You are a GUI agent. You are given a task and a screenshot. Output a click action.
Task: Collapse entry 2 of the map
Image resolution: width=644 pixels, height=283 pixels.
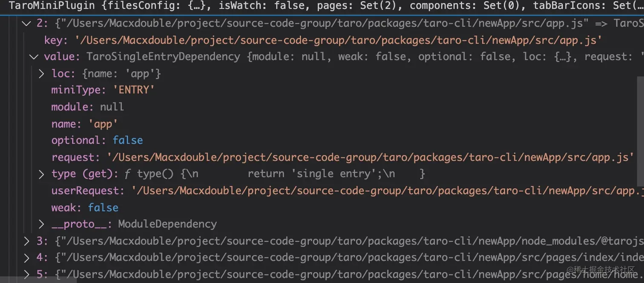coord(26,23)
